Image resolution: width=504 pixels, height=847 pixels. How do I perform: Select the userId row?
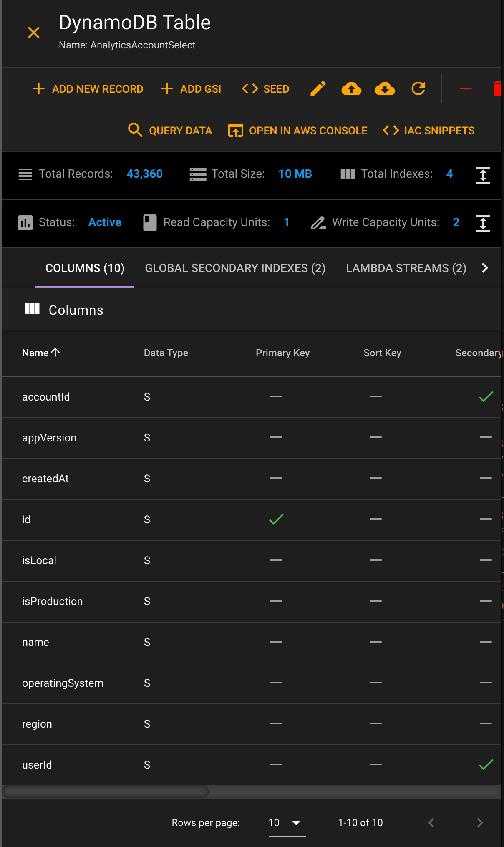[x=251, y=765]
